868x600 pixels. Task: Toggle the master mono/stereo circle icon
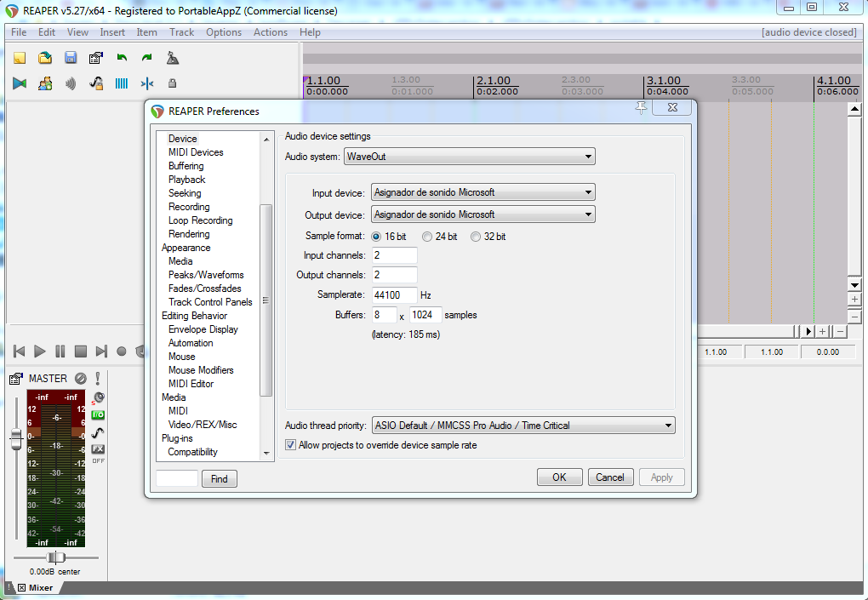(x=81, y=379)
